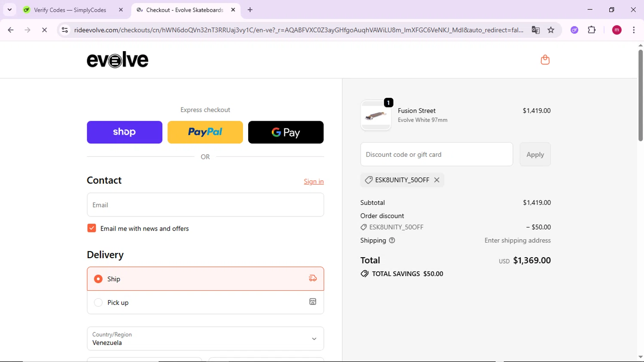Go back to the previous page
This screenshot has height=362, width=644.
pyautogui.click(x=11, y=30)
